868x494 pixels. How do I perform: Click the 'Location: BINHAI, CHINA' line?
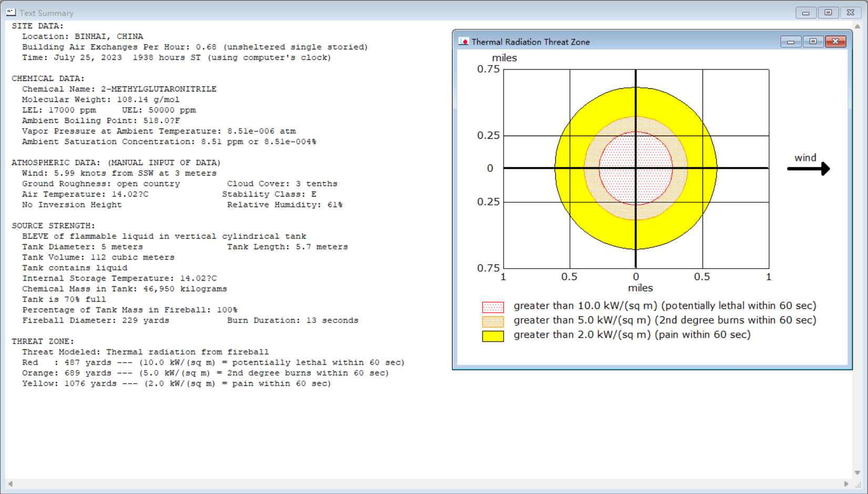tap(83, 37)
